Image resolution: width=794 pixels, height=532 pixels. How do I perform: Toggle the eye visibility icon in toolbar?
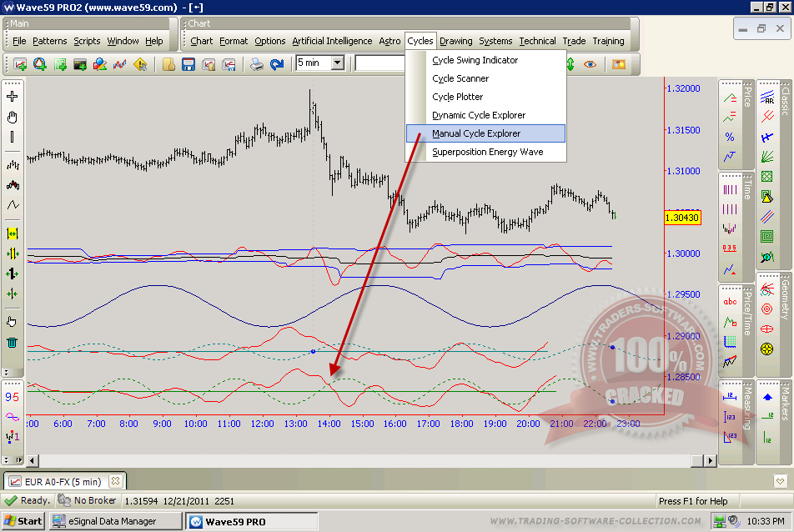click(x=590, y=64)
